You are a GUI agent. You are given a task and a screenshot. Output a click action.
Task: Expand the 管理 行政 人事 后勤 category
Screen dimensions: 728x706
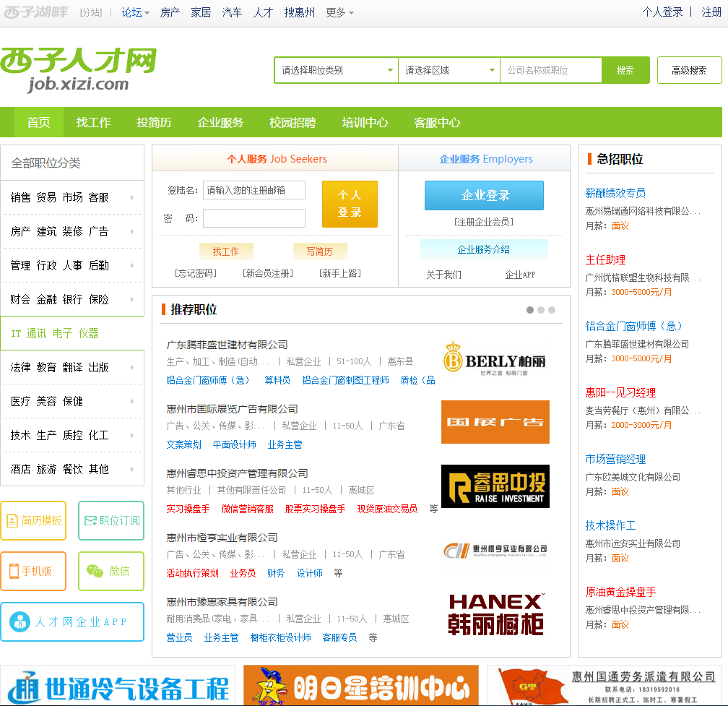(x=72, y=265)
